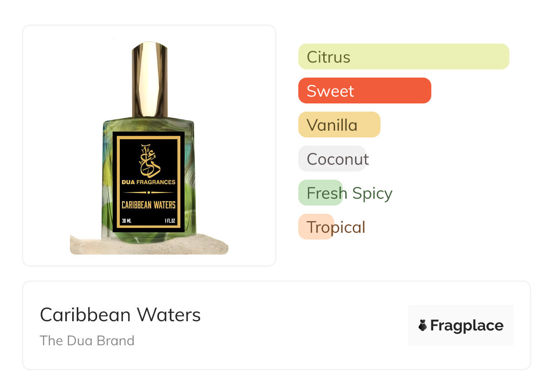553x392 pixels.
Task: Click the sand base under the bottle
Action: pos(149,244)
